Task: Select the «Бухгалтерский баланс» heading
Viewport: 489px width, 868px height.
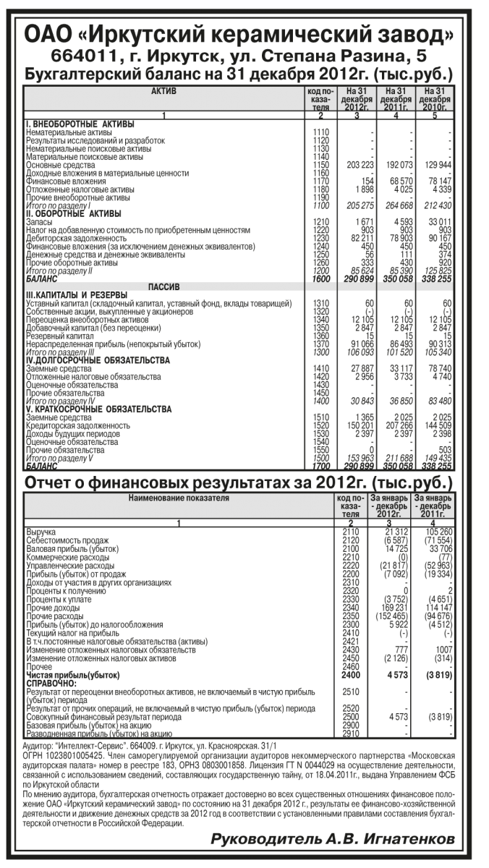Action: pos(244,75)
